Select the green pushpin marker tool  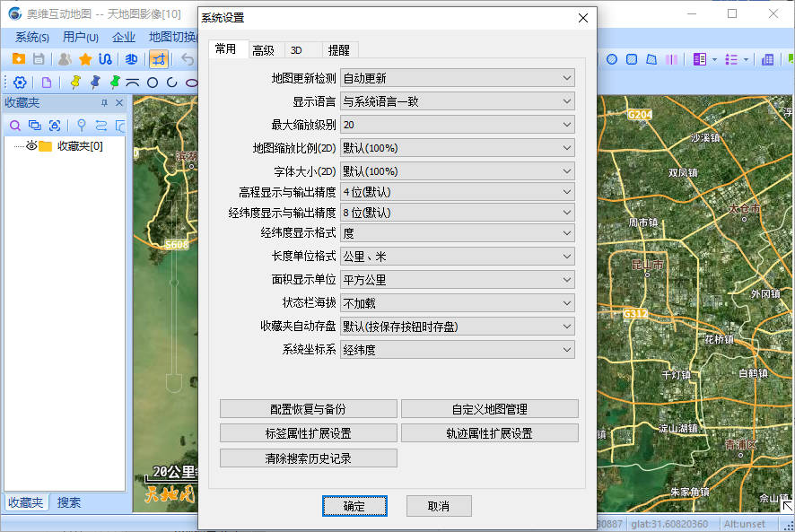pos(114,83)
